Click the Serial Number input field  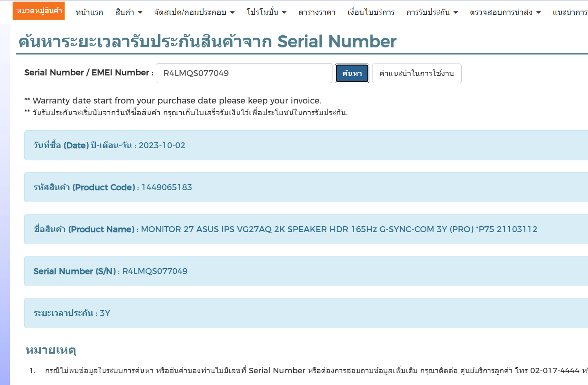pos(244,73)
